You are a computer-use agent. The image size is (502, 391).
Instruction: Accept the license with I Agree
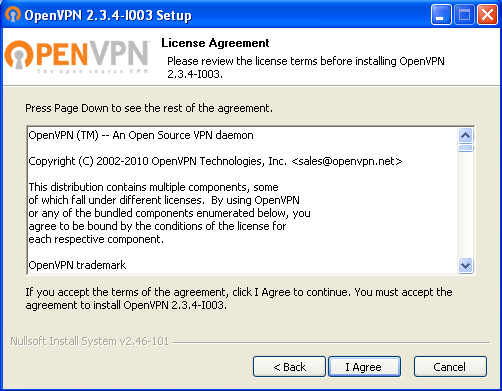pos(364,367)
